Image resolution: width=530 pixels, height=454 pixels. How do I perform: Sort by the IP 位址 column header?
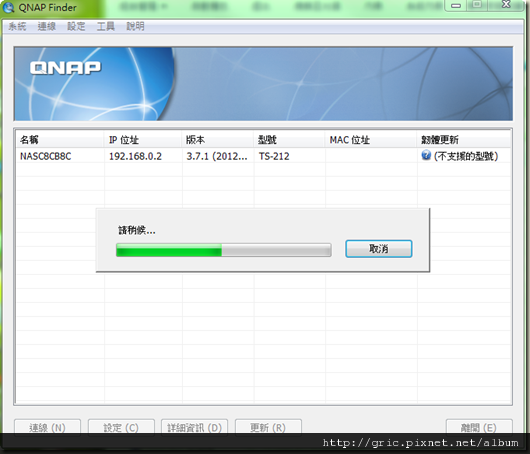click(x=143, y=140)
